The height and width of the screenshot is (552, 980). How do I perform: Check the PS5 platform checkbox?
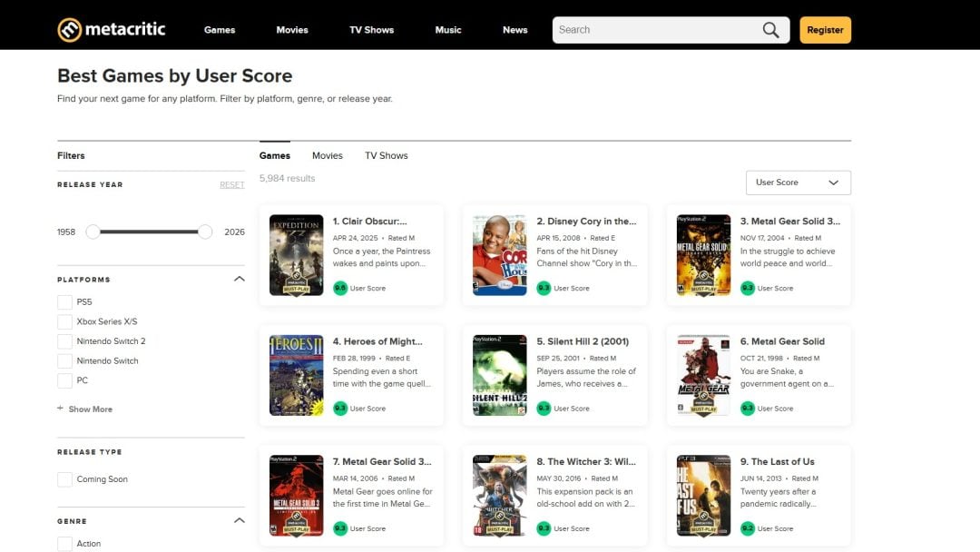64,302
